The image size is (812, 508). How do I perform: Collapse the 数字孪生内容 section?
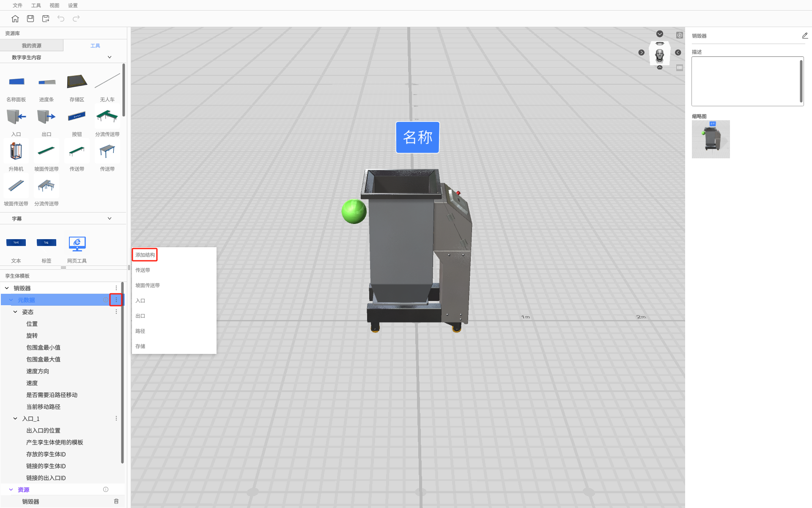point(110,57)
